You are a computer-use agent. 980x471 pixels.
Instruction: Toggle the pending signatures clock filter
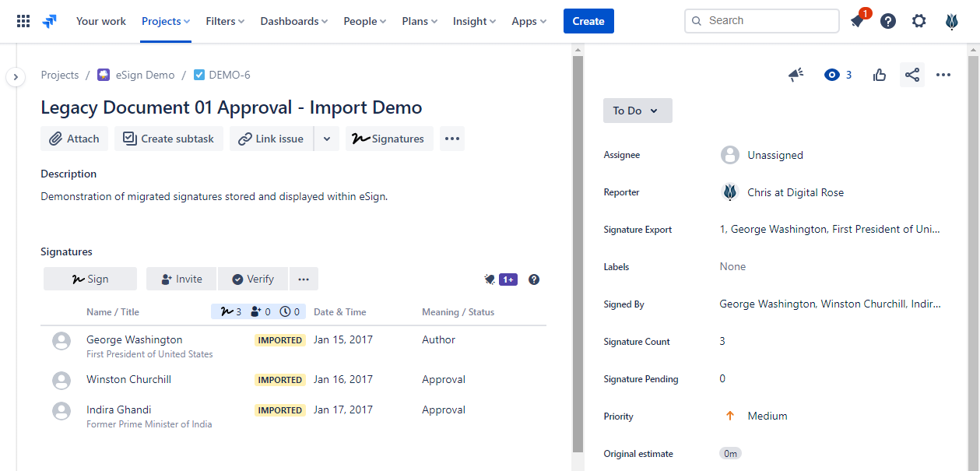pyautogui.click(x=290, y=311)
